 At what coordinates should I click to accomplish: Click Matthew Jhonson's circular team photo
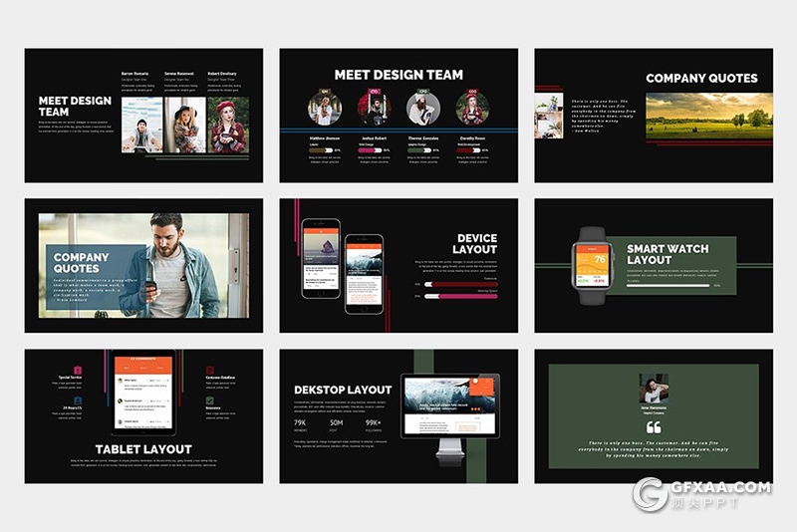point(324,109)
